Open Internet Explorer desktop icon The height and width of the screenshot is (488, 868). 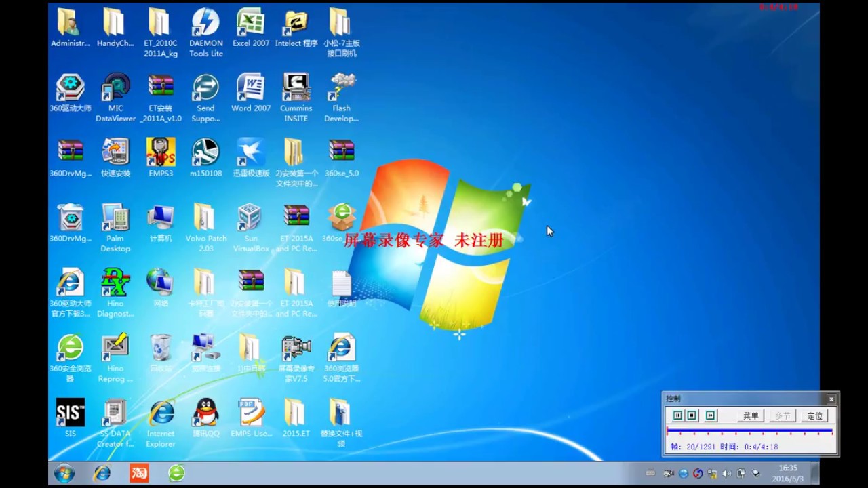tap(161, 423)
